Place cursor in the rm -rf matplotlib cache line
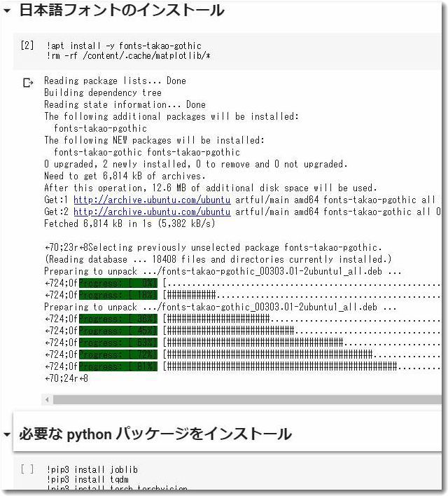448x496 pixels. point(128,56)
